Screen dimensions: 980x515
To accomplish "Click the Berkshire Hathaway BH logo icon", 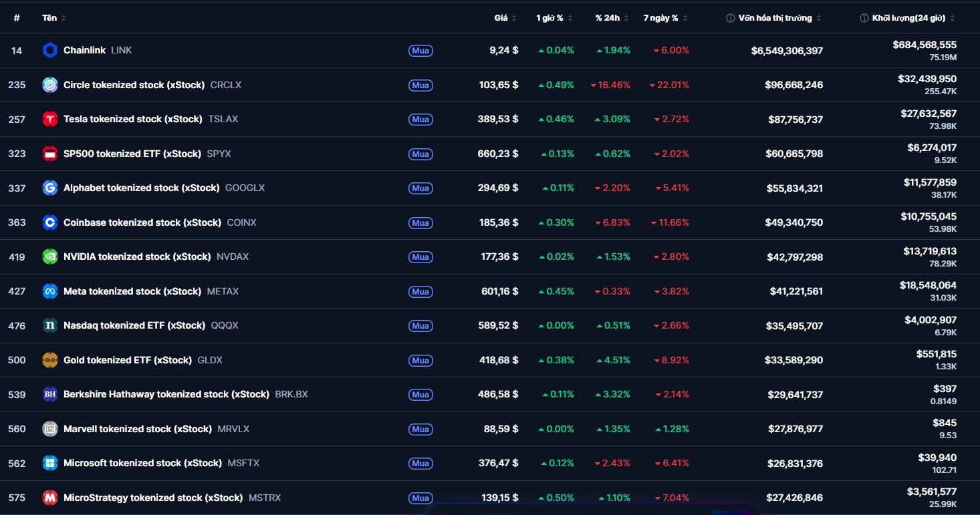I will coord(50,394).
